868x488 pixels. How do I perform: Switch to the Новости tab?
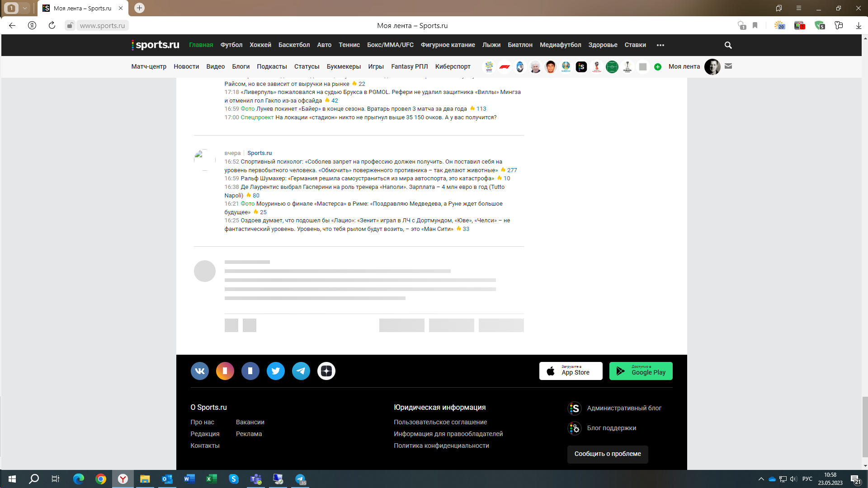pos(186,66)
